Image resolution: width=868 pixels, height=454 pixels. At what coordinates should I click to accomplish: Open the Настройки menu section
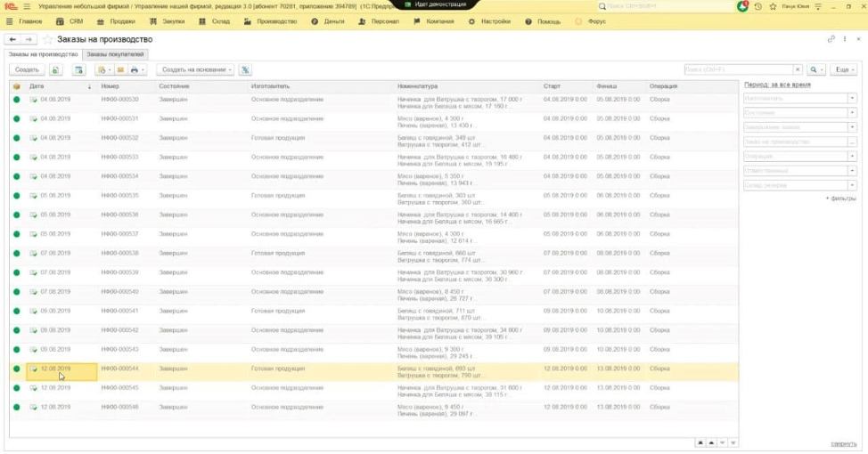[489, 21]
